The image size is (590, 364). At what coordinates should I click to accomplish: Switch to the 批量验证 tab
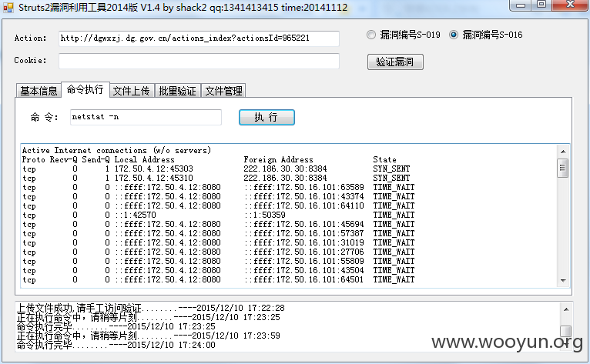(x=178, y=91)
